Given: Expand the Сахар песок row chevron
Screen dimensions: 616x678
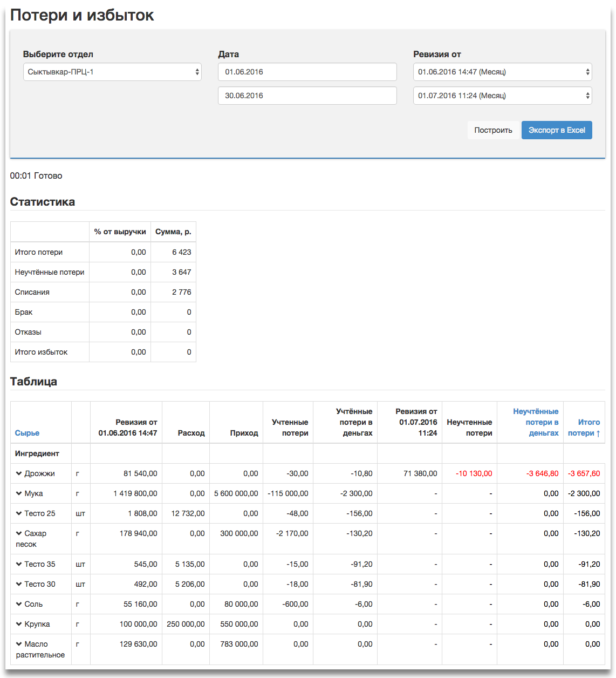Looking at the screenshot, I should [x=19, y=533].
